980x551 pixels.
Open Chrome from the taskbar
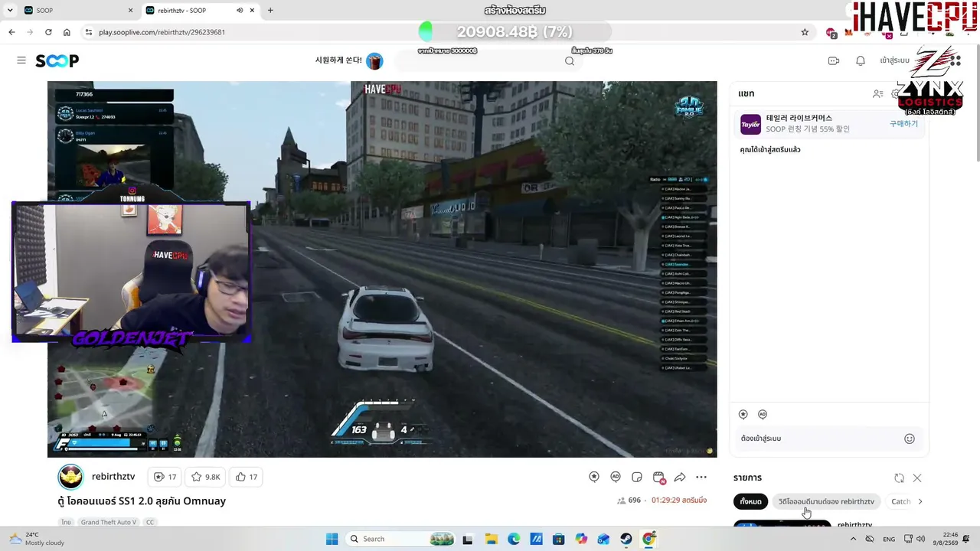[x=649, y=539]
